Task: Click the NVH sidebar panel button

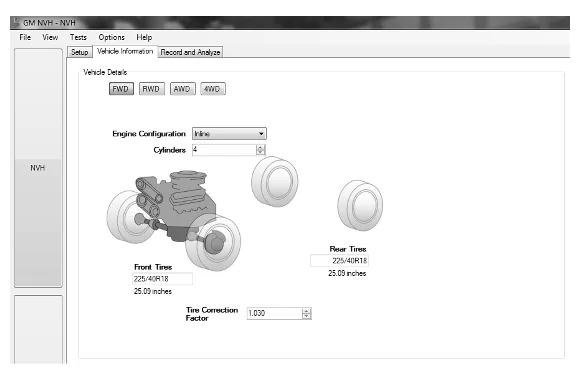Action: [x=38, y=168]
